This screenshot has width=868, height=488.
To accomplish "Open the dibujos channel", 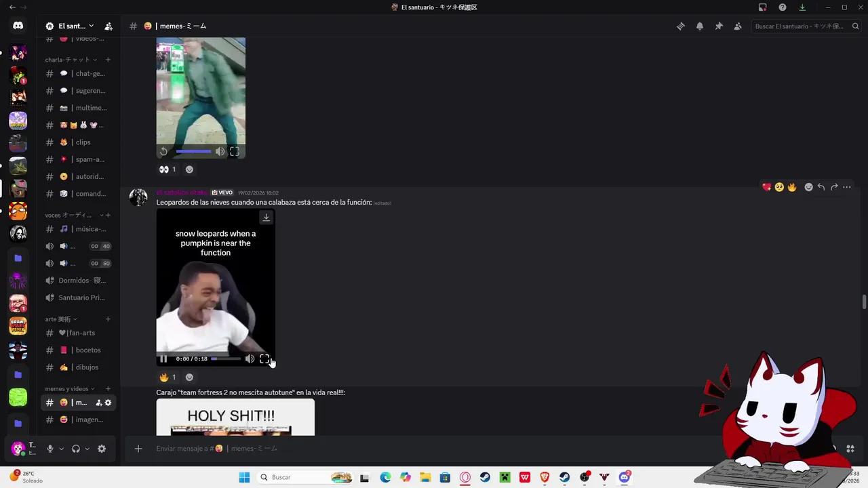I will click(x=77, y=367).
